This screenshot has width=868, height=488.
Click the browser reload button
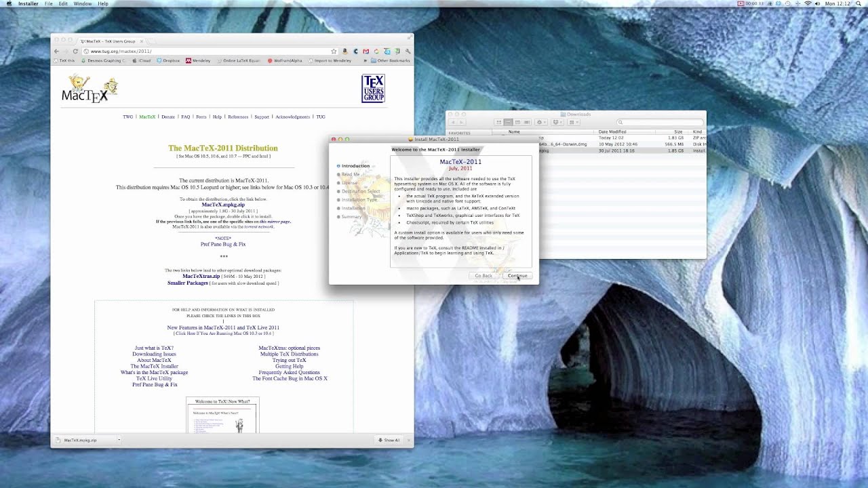75,52
